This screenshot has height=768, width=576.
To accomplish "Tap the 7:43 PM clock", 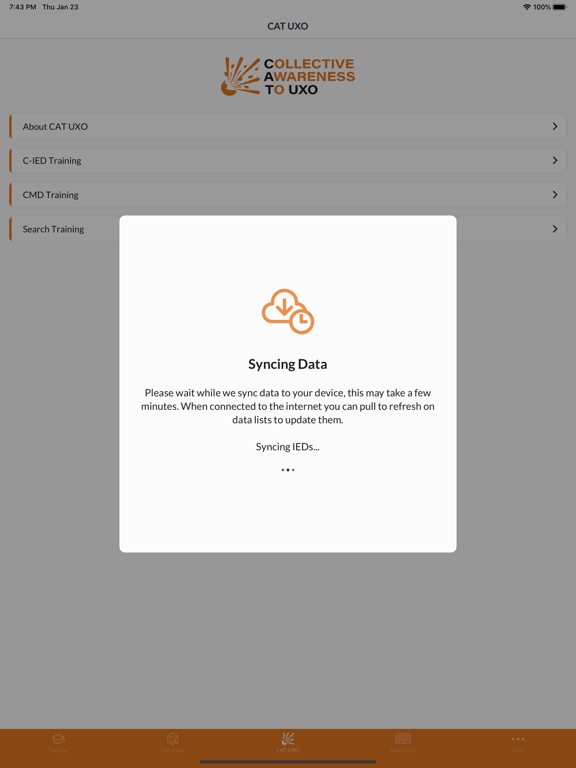I will tap(23, 7).
